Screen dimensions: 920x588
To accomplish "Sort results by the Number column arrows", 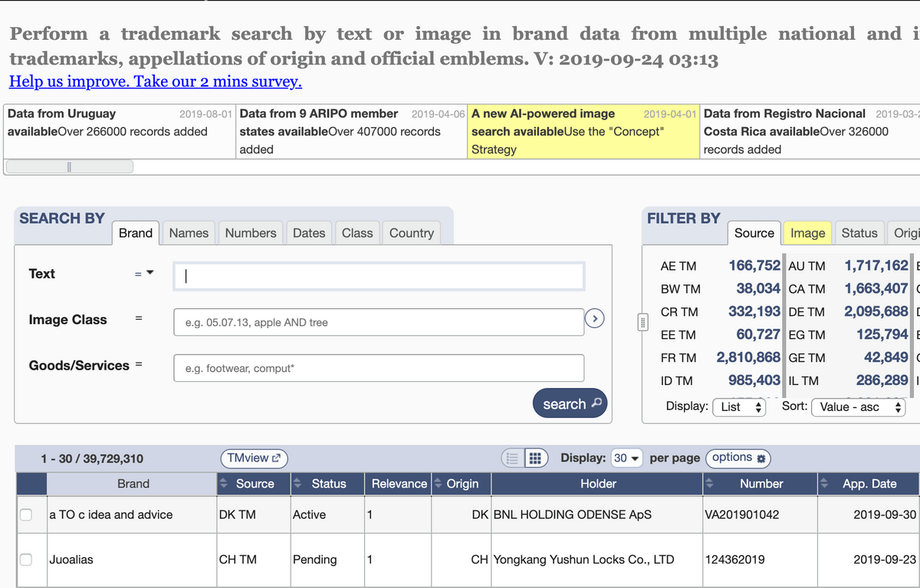I will (710, 484).
